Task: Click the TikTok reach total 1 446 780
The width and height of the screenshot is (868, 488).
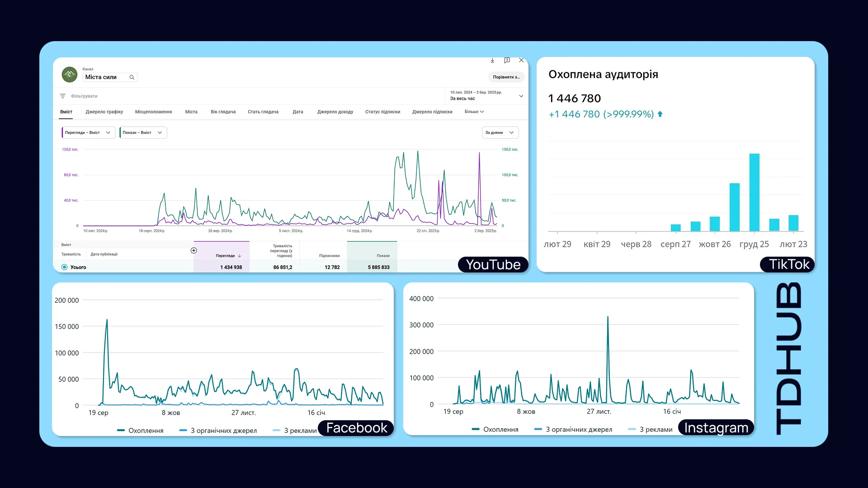Action: [x=574, y=99]
